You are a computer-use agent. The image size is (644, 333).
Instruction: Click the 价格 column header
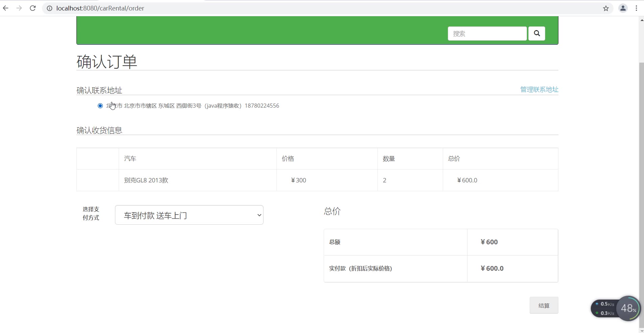click(288, 158)
